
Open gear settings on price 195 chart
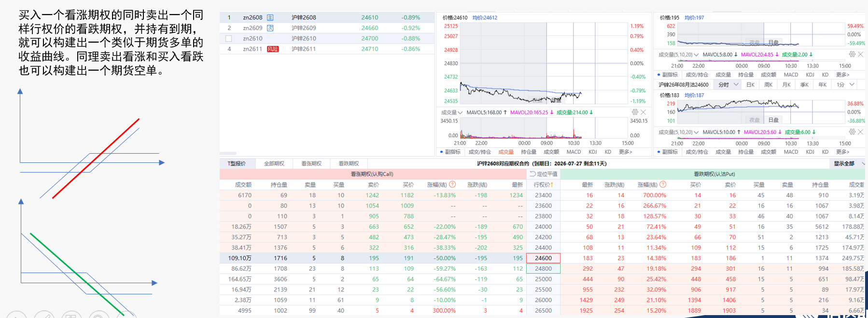click(852, 55)
